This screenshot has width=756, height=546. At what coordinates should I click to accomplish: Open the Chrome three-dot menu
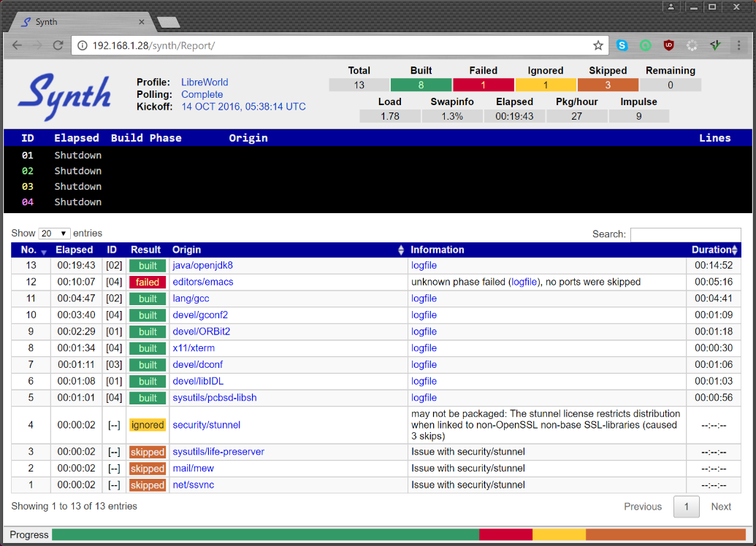[741, 45]
